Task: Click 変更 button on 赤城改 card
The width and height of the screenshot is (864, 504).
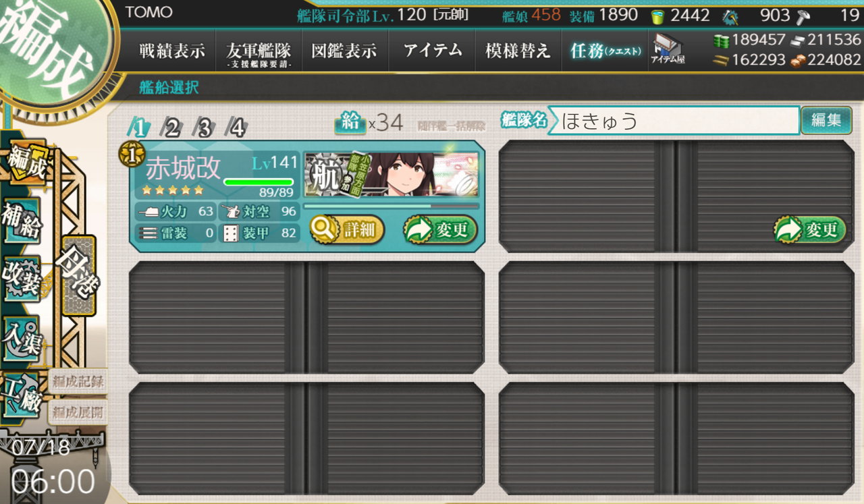Action: point(441,230)
